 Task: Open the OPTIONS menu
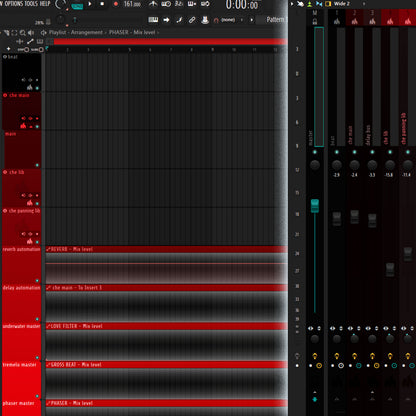13,4
